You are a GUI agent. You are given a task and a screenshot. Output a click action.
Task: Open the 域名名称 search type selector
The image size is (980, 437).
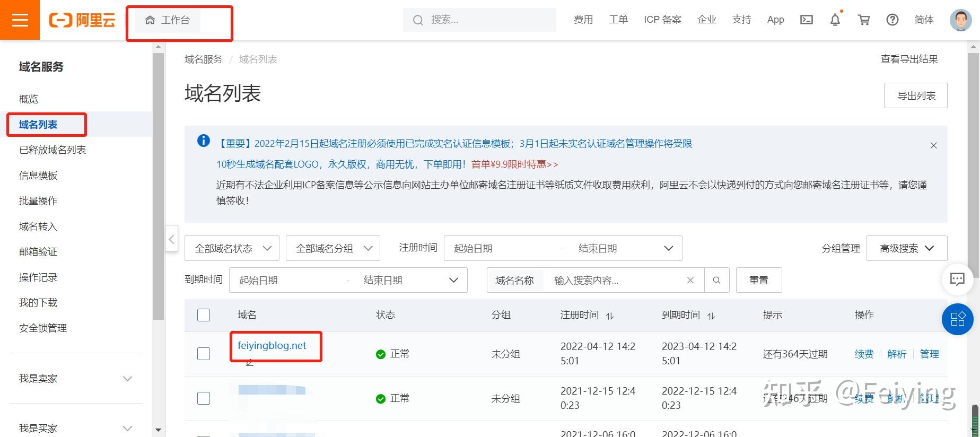[x=515, y=280]
